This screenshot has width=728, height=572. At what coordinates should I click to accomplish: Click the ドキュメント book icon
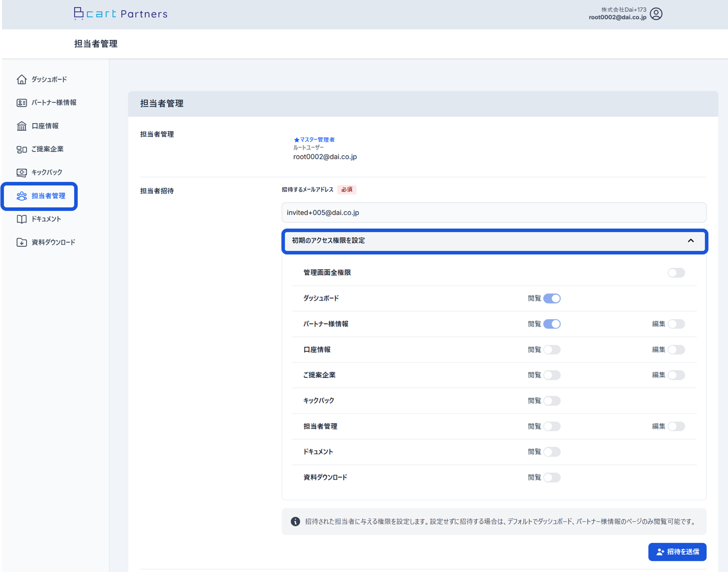tap(21, 219)
